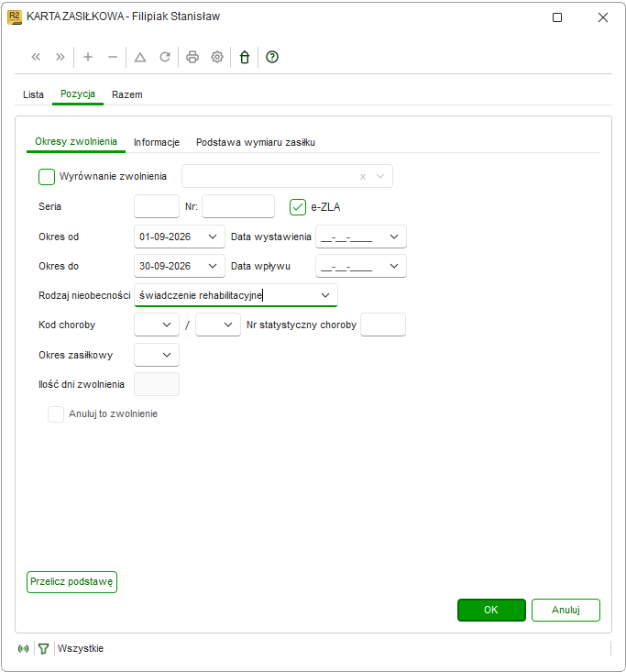The width and height of the screenshot is (626, 672).
Task: Open Okres od date picker
Action: [x=213, y=237]
